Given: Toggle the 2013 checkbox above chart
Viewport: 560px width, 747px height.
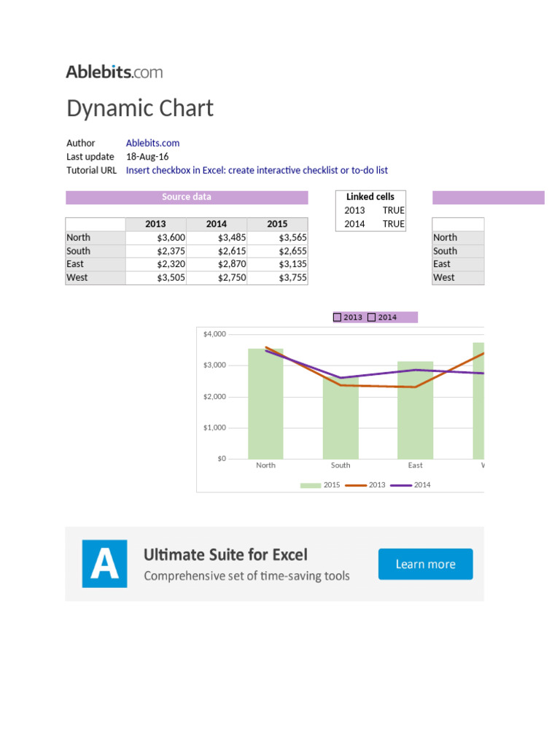Looking at the screenshot, I should [338, 317].
